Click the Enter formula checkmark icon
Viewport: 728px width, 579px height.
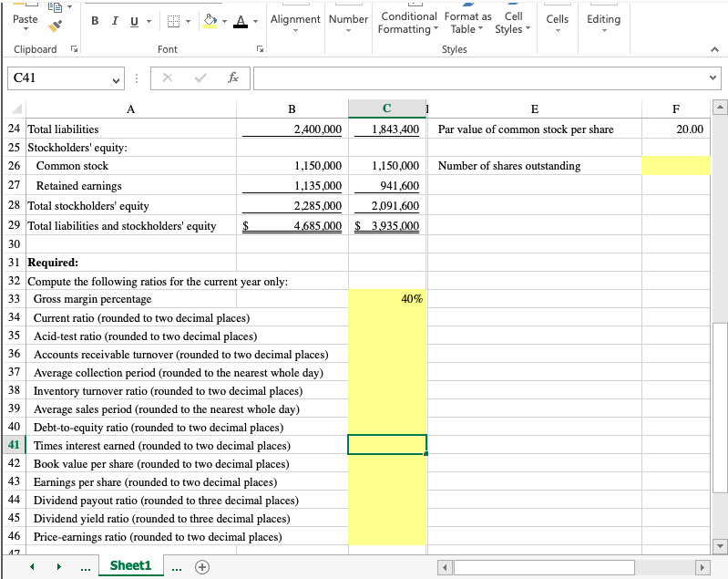(200, 78)
